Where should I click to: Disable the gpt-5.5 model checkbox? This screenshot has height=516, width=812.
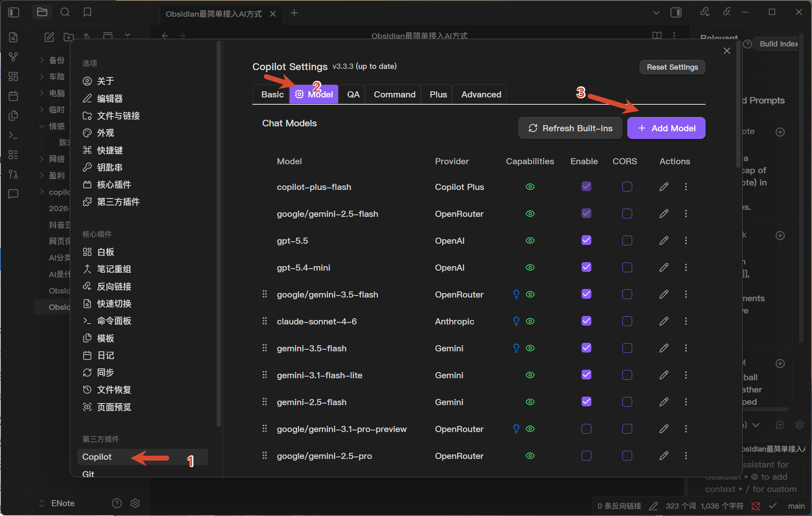point(586,240)
